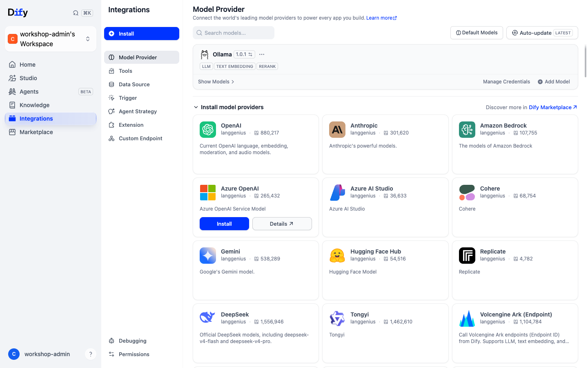588x368 pixels.
Task: Select the Gemini card title
Action: tap(230, 251)
